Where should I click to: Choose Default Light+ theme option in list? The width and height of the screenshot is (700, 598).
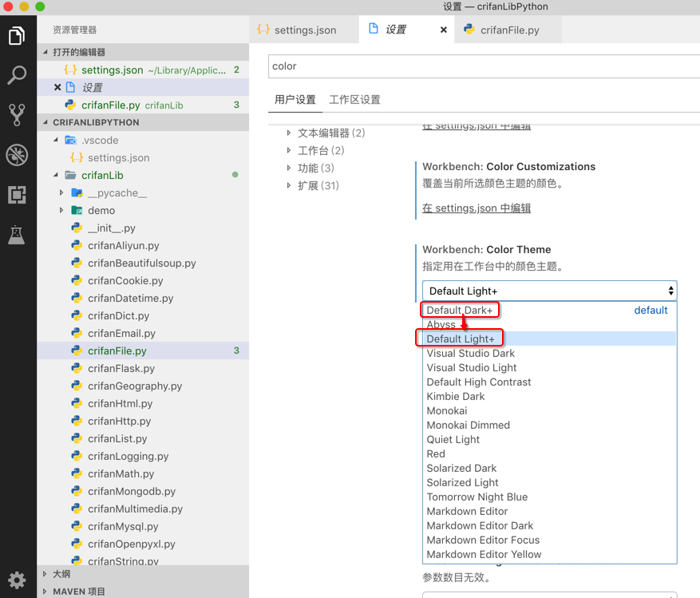click(550, 339)
